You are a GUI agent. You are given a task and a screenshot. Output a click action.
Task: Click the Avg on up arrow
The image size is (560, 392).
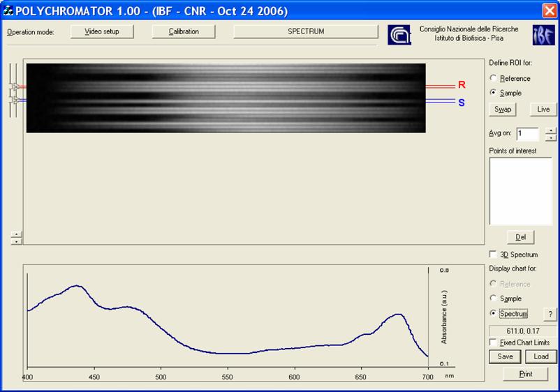(x=550, y=130)
